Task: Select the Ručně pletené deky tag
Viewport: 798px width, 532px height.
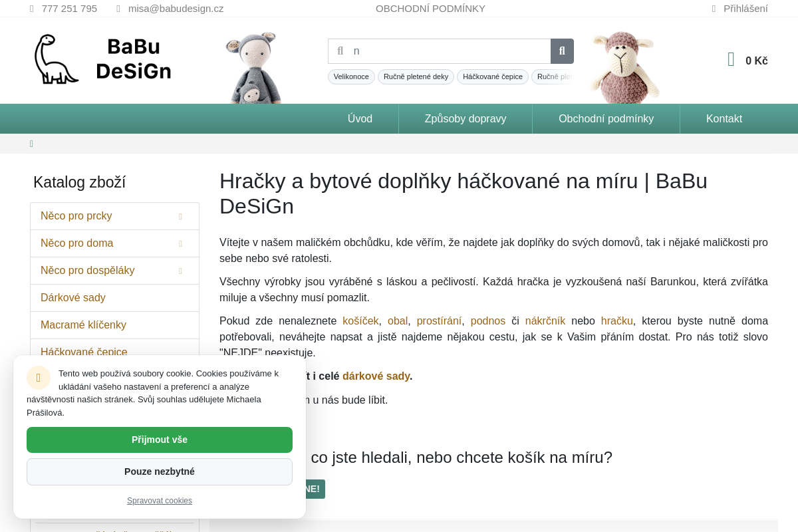Action: pos(416,76)
